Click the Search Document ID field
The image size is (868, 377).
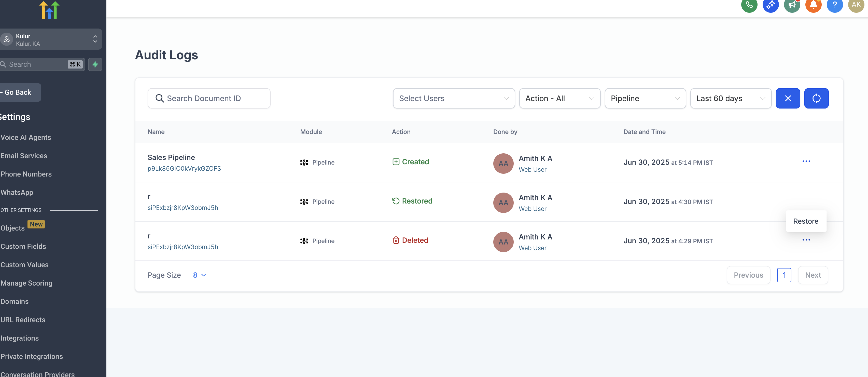209,99
